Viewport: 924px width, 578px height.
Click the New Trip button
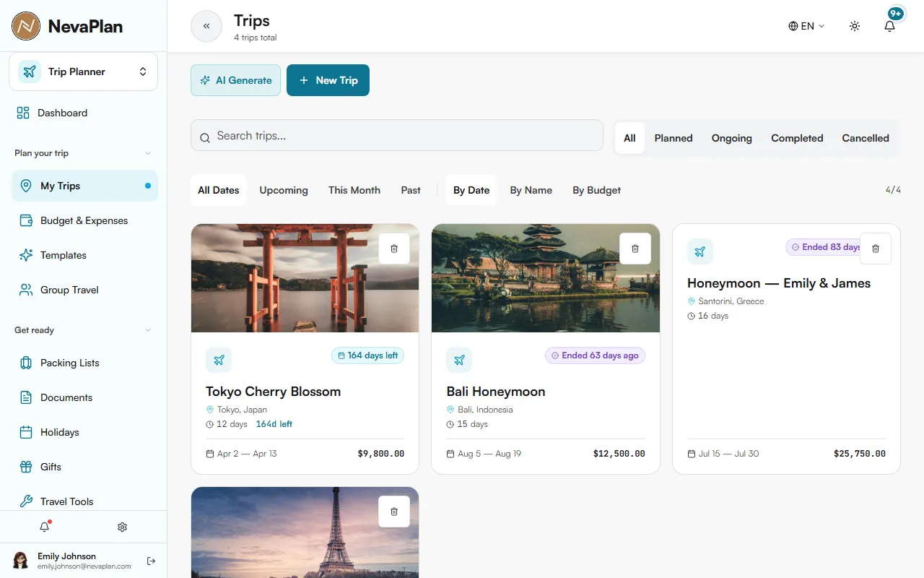328,80
